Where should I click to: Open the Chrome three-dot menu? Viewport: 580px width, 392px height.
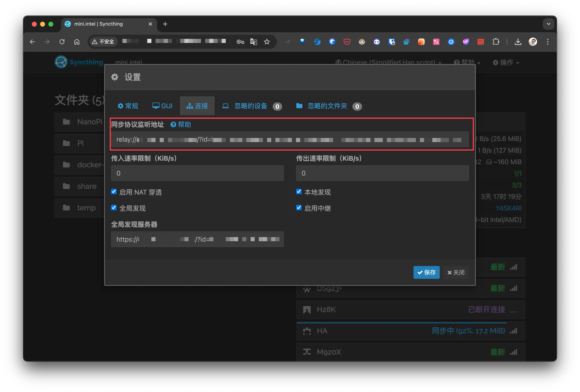(548, 42)
